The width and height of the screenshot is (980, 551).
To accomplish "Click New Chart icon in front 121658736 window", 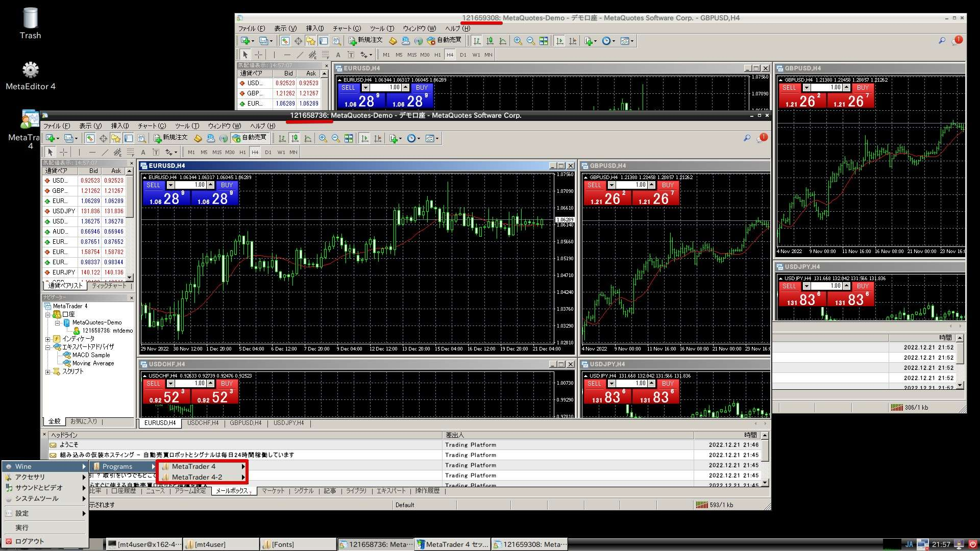I will (50, 138).
